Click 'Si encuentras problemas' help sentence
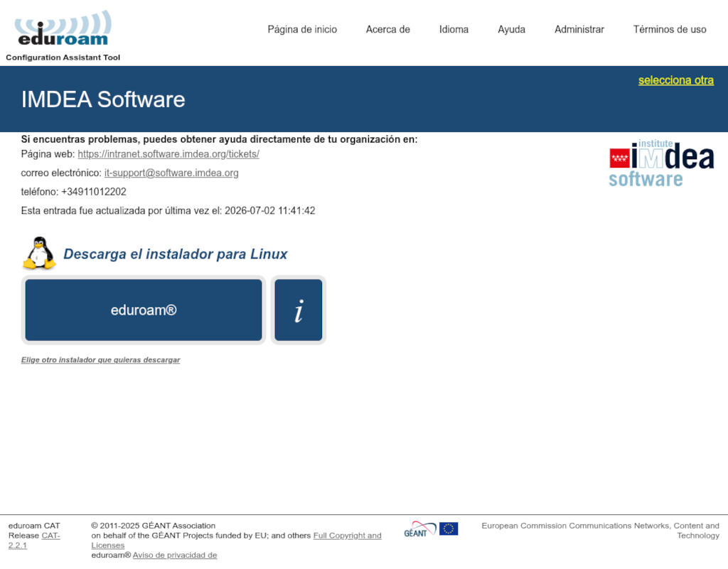728x569 pixels. click(219, 139)
